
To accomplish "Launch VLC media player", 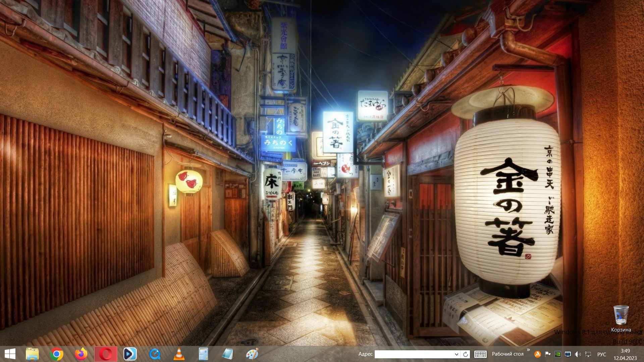I will pos(179,354).
